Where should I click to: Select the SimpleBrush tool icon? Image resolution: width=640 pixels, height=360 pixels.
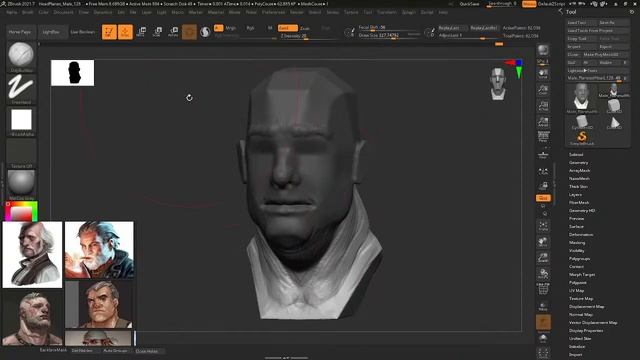click(x=582, y=138)
